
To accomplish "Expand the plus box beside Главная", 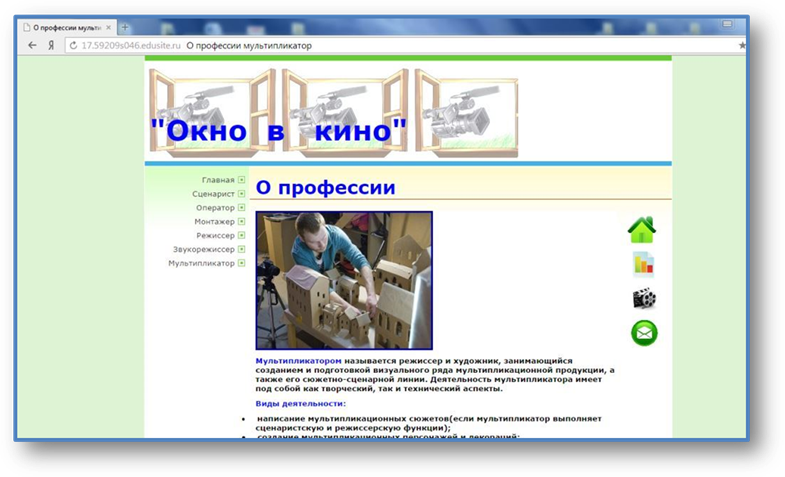I will 241,180.
